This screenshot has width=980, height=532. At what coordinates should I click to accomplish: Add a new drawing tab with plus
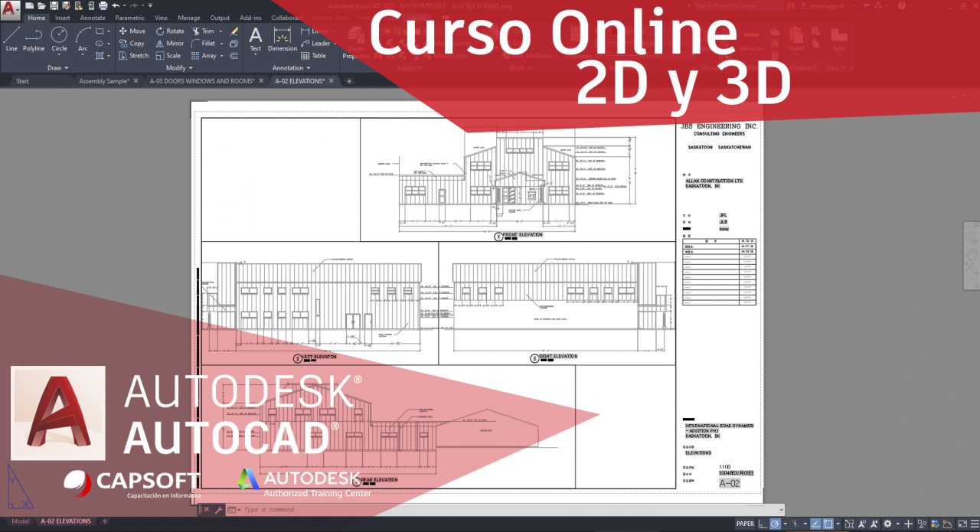click(x=349, y=80)
